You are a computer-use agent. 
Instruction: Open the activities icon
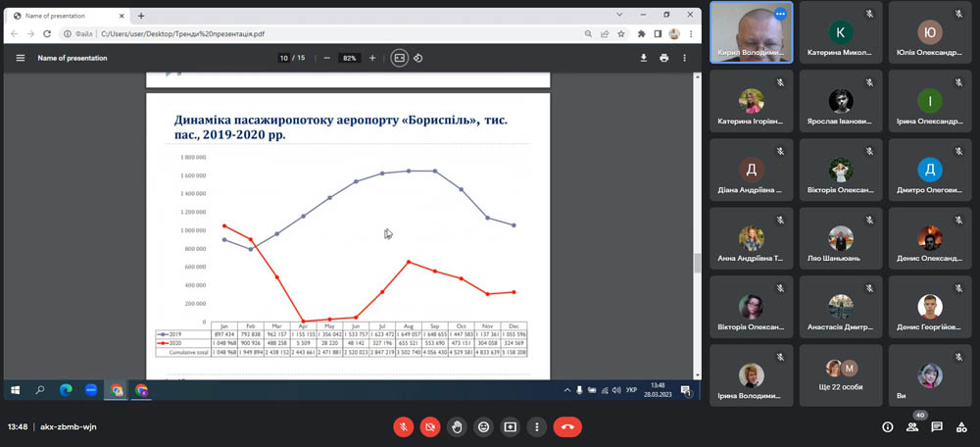(961, 426)
